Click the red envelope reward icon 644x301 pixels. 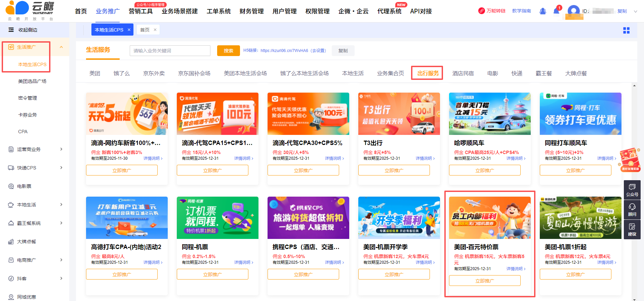(x=630, y=160)
